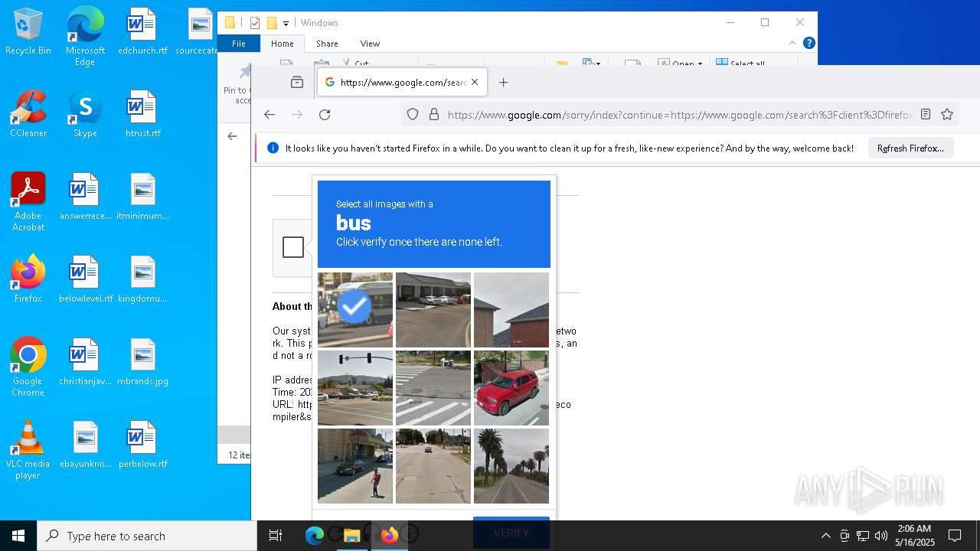980x551 pixels.
Task: Switch to the Home ribbon tab
Action: point(282,44)
